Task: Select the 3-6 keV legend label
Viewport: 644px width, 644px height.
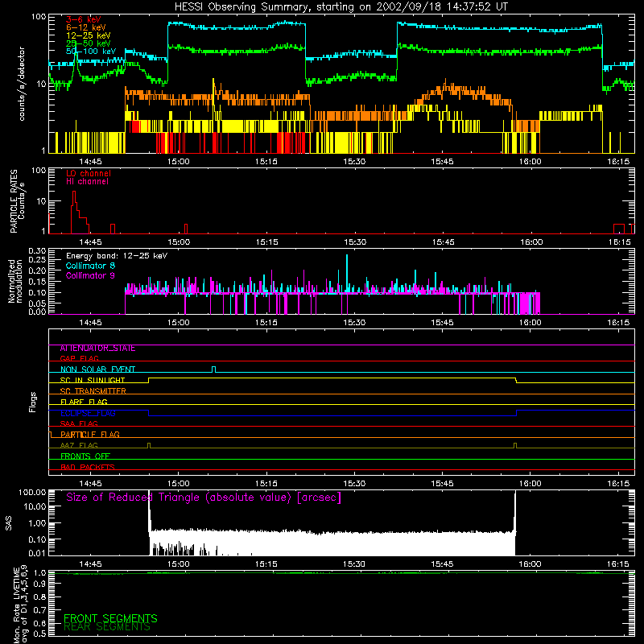Action: pyautogui.click(x=84, y=19)
